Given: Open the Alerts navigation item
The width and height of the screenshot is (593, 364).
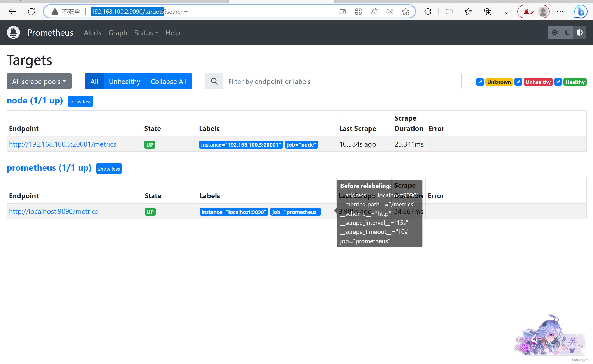Looking at the screenshot, I should click(93, 33).
